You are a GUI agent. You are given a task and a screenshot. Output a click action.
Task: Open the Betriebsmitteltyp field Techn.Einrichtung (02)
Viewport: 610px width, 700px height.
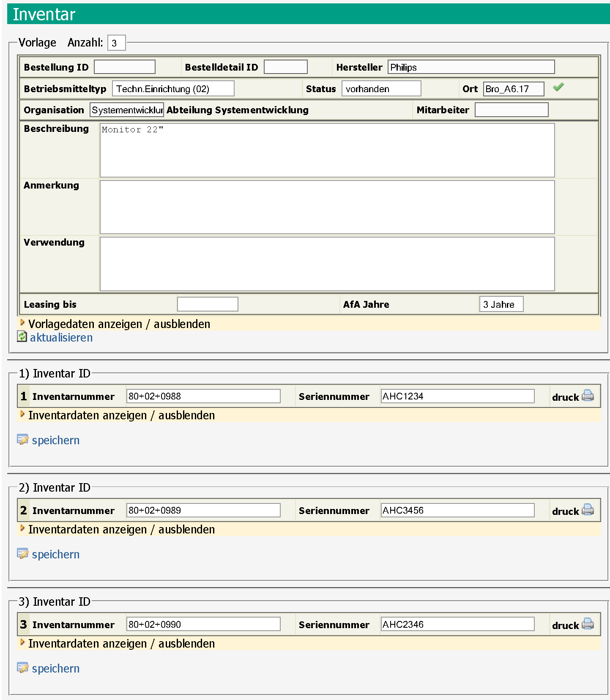173,89
